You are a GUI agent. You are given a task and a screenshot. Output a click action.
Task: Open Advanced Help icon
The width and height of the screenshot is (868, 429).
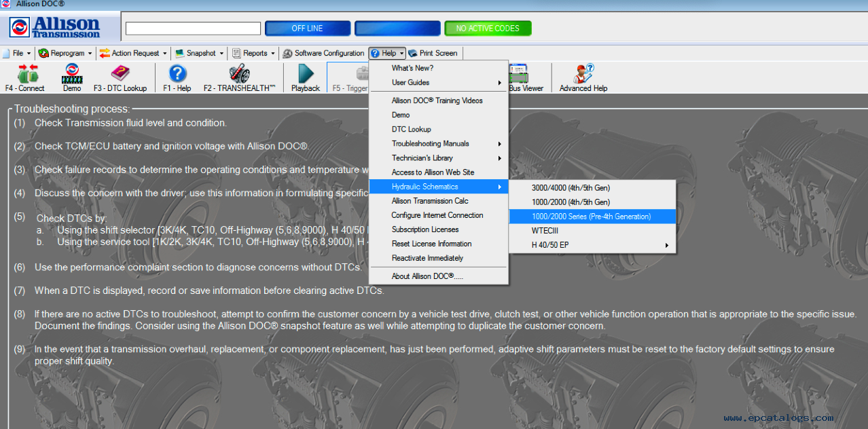tap(583, 77)
